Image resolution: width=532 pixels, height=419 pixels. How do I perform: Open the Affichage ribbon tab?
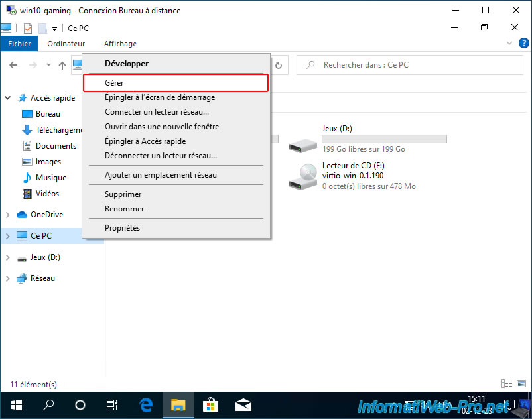pos(120,44)
